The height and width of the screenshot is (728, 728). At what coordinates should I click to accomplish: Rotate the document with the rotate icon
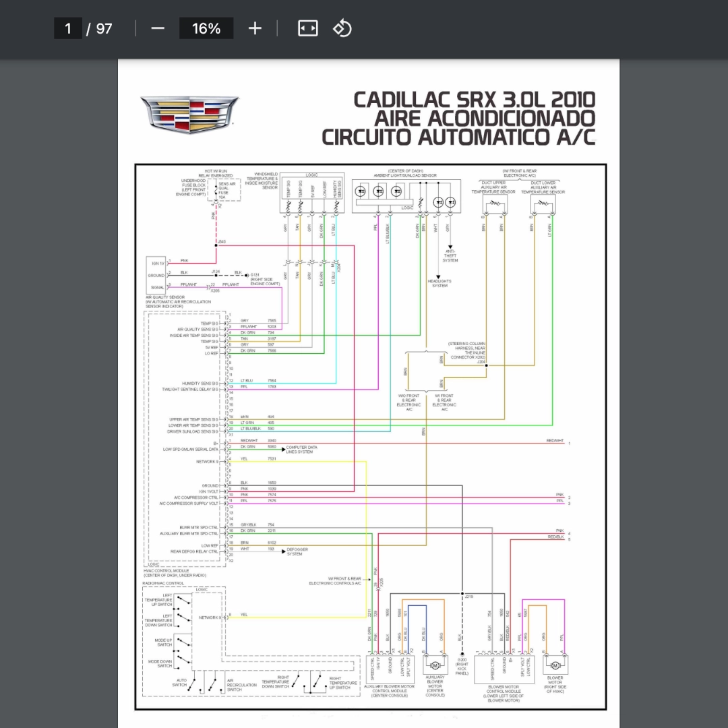click(x=342, y=28)
